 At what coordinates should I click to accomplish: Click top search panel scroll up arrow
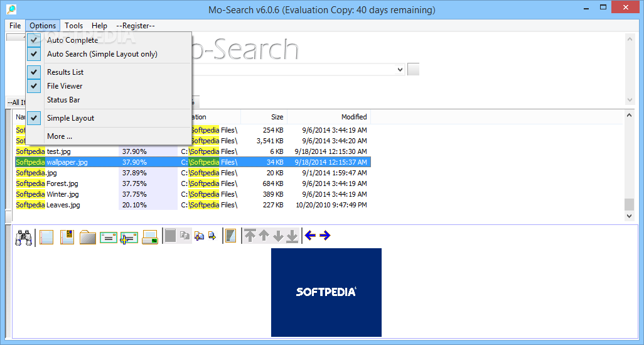tap(630, 39)
